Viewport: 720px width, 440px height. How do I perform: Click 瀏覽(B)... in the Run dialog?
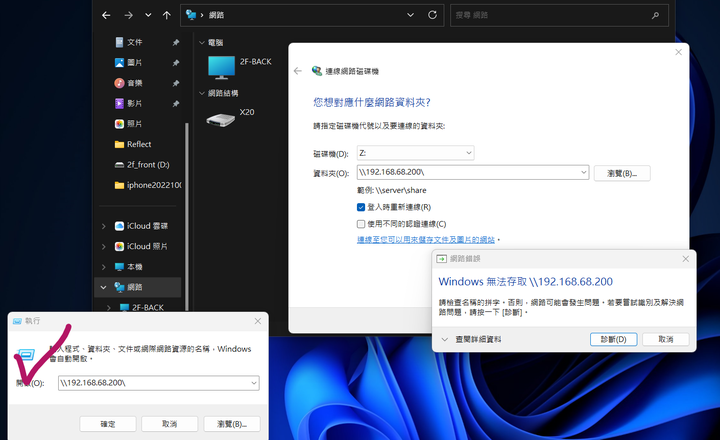click(x=232, y=424)
